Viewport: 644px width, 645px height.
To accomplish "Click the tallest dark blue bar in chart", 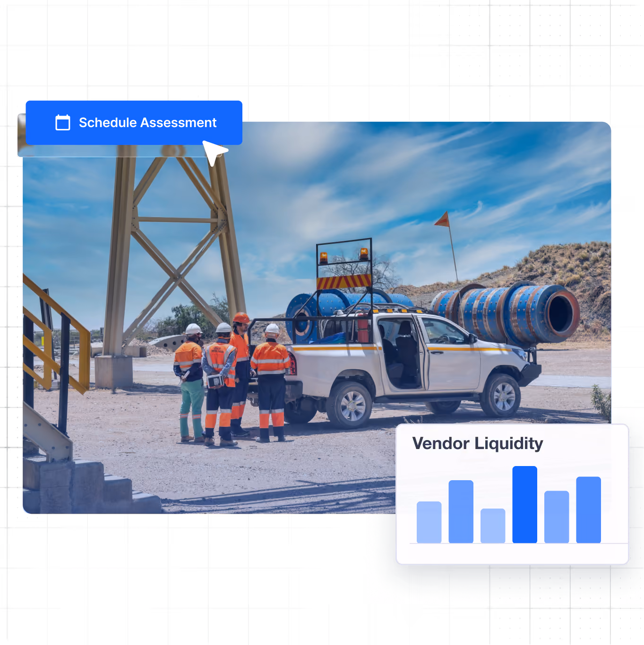I will (524, 504).
